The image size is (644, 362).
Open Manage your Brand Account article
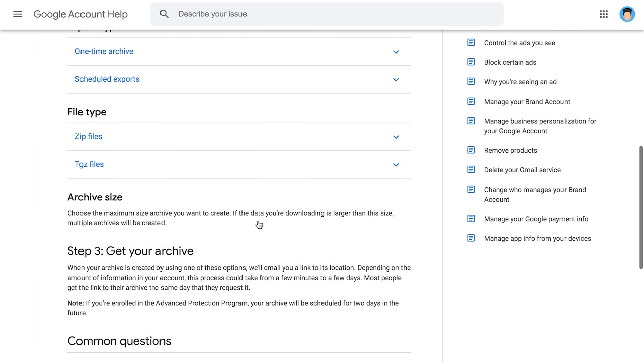527,102
